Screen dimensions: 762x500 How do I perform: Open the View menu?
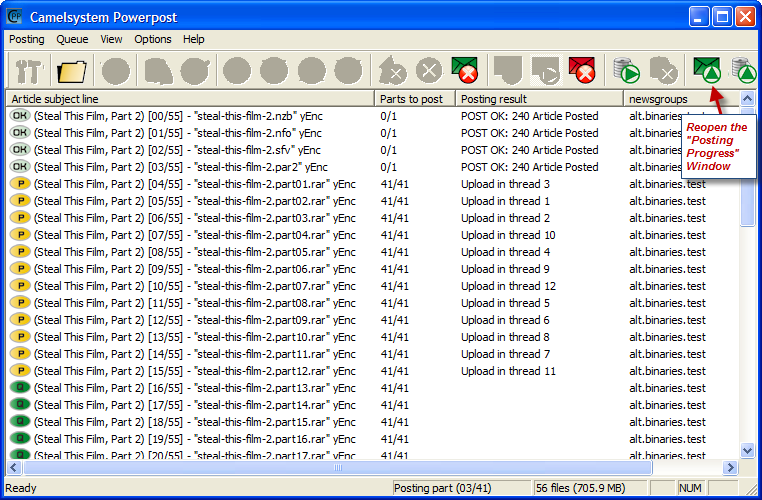[111, 39]
